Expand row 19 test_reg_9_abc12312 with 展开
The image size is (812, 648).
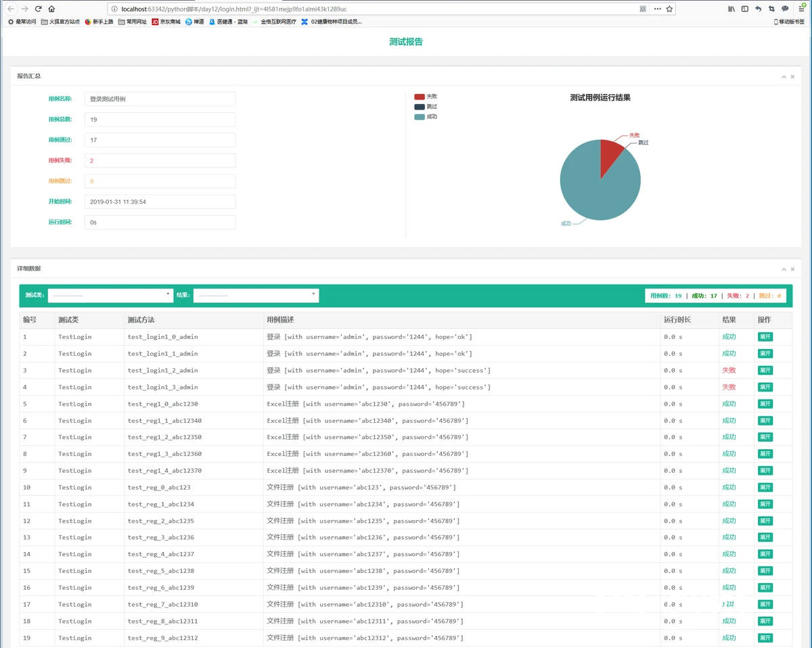point(765,638)
